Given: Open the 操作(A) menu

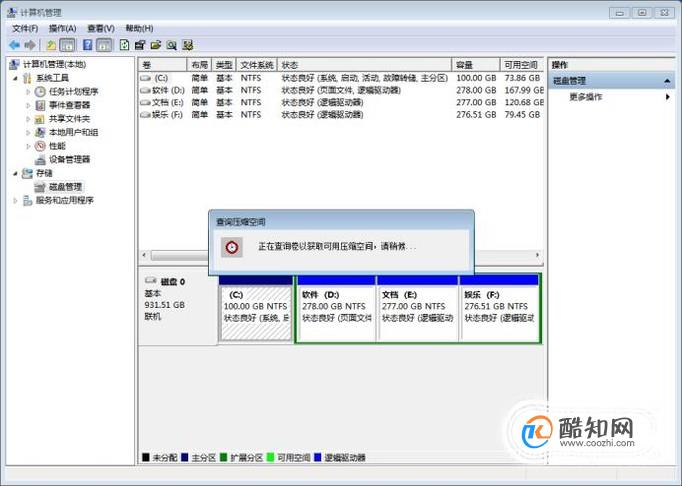Looking at the screenshot, I should coord(63,29).
